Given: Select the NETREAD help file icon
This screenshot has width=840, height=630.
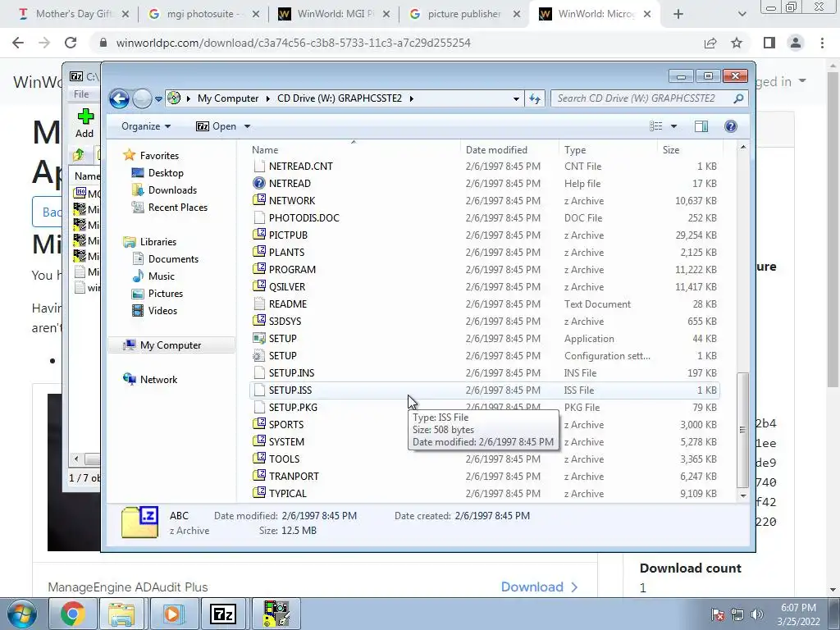Looking at the screenshot, I should click(258, 183).
